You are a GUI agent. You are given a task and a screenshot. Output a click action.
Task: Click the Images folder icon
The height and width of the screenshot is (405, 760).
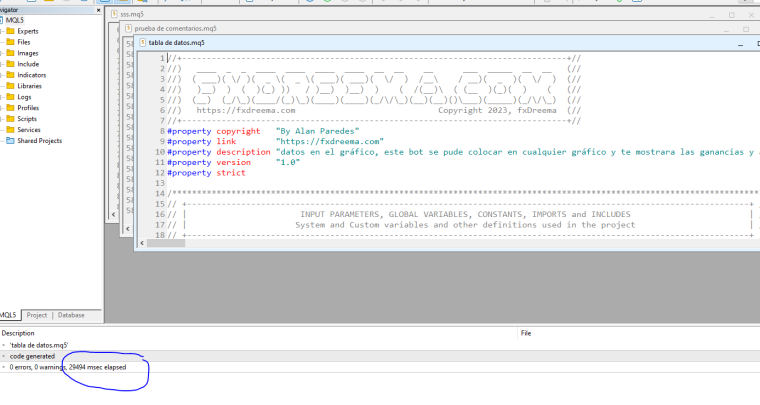pyautogui.click(x=10, y=53)
